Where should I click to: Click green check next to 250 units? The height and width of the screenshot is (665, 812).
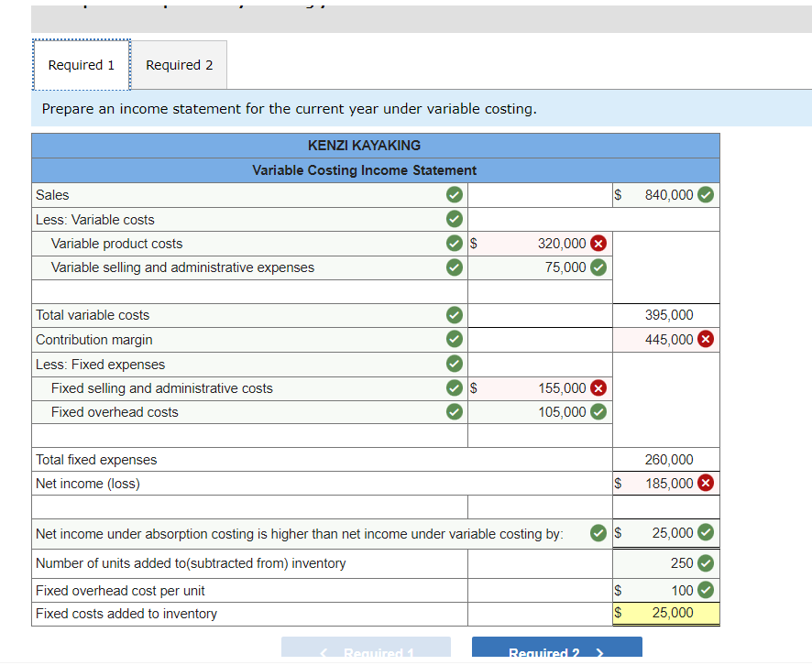pyautogui.click(x=706, y=563)
